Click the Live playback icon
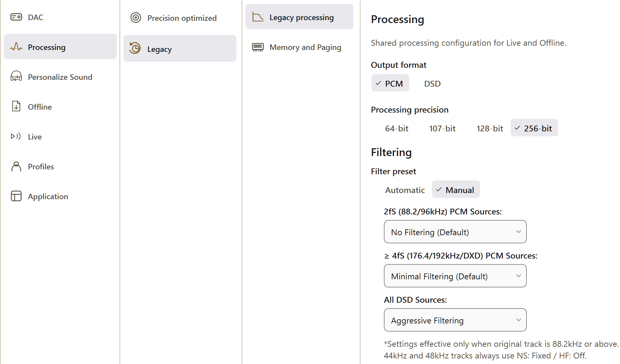 pyautogui.click(x=16, y=136)
